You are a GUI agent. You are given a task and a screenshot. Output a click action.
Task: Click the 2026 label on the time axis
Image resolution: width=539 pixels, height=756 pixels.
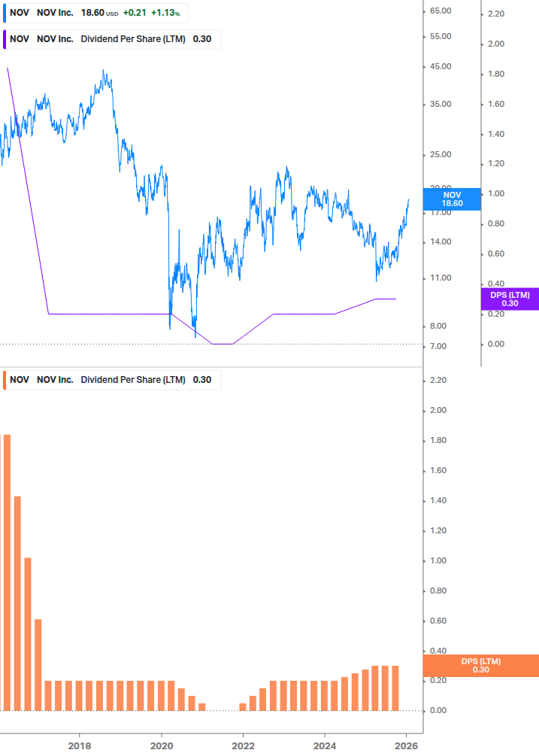pyautogui.click(x=406, y=746)
